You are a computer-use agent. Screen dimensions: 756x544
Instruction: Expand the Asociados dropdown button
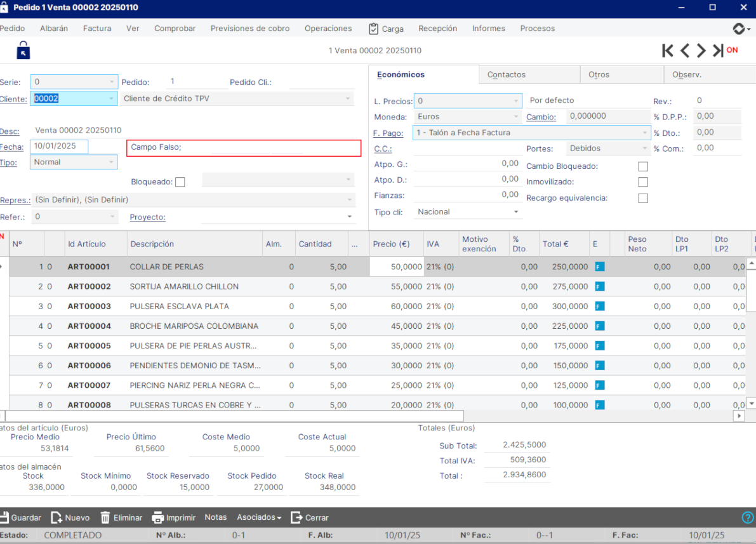259,517
